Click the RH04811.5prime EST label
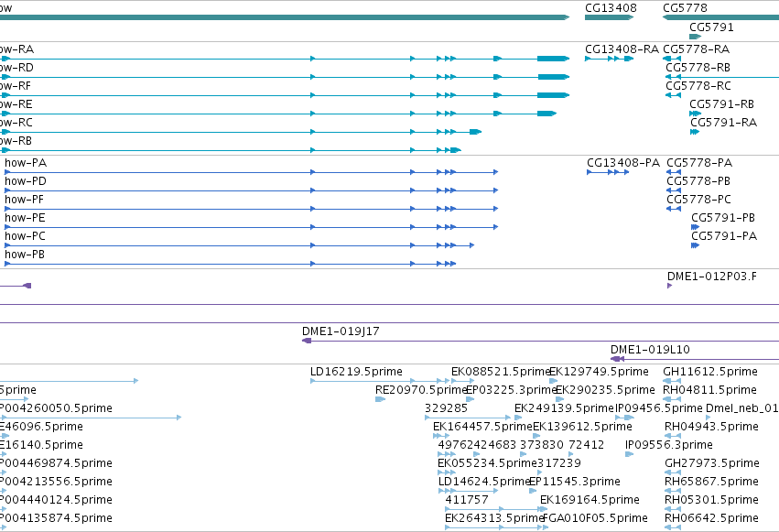This screenshot has height=532, width=779. 709,390
